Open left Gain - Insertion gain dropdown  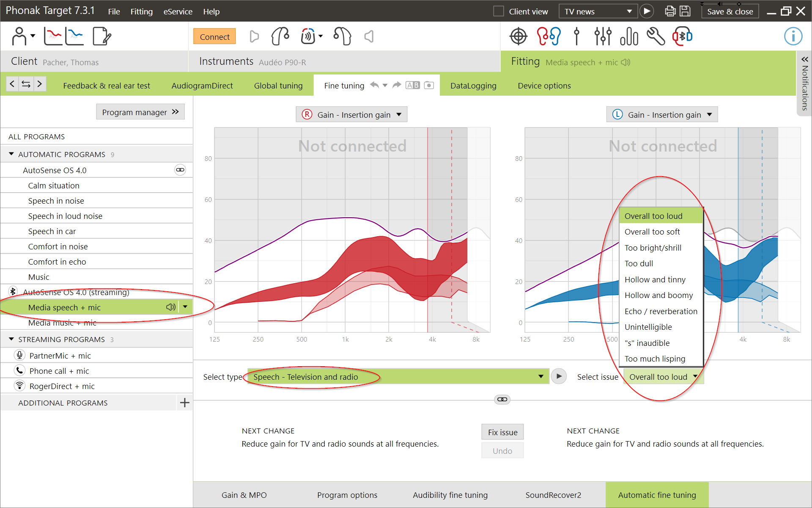point(662,114)
